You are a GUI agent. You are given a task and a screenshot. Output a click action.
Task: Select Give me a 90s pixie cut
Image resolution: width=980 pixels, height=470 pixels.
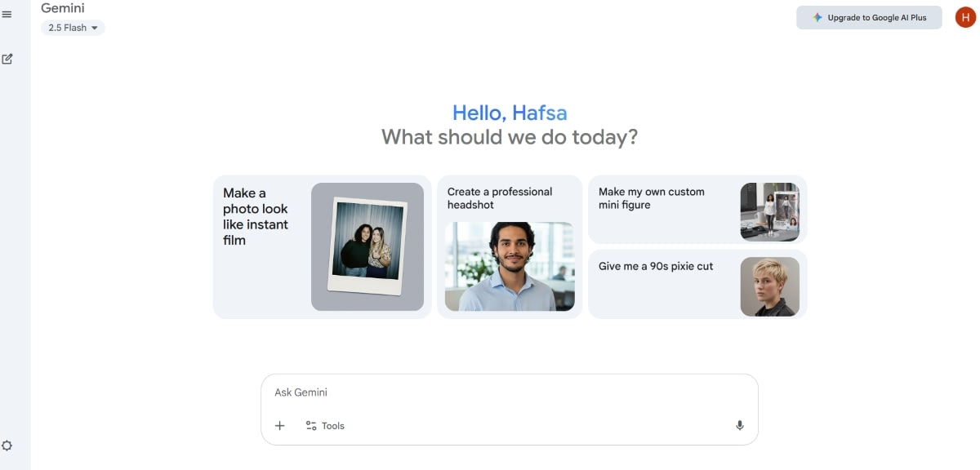click(x=656, y=266)
